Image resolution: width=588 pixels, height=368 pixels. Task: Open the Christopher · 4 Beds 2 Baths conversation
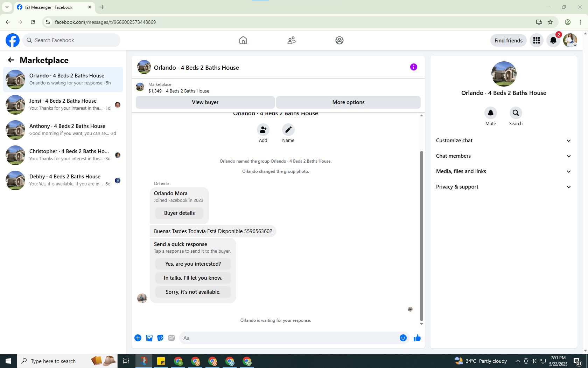(x=63, y=155)
